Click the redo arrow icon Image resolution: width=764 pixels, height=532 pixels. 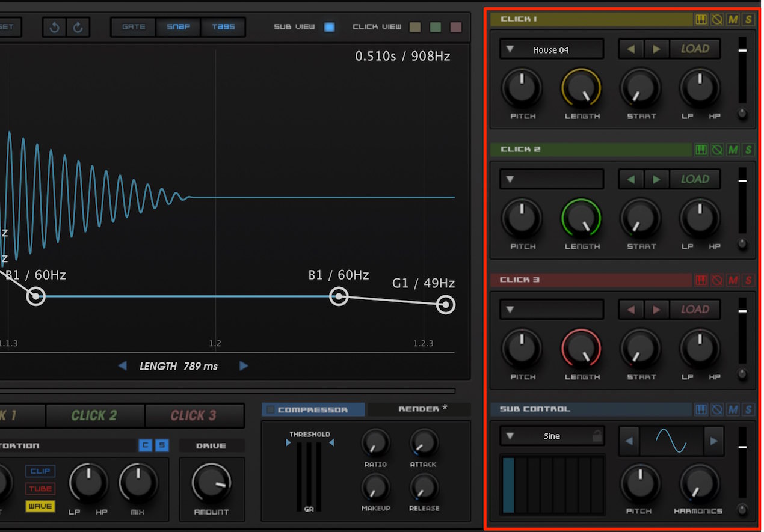tap(78, 27)
